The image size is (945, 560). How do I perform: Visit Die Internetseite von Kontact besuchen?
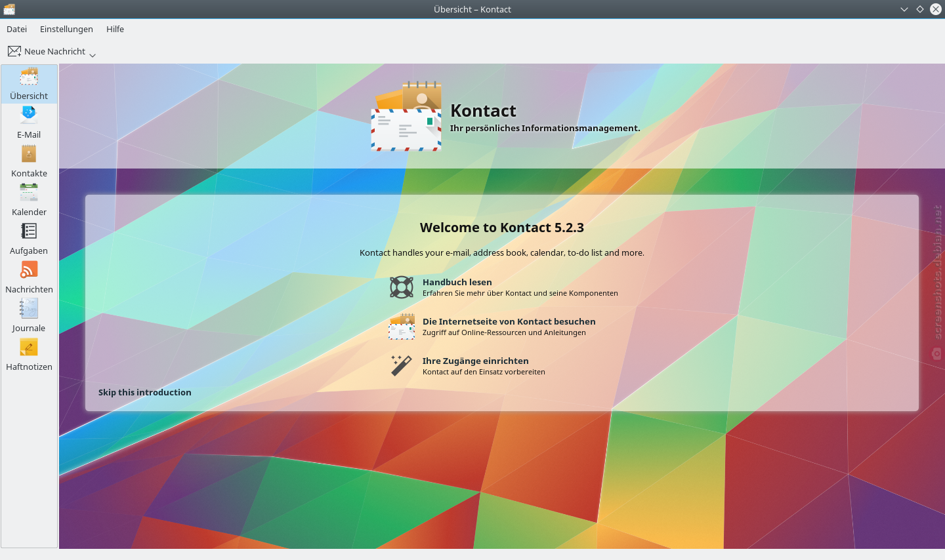coord(509,321)
